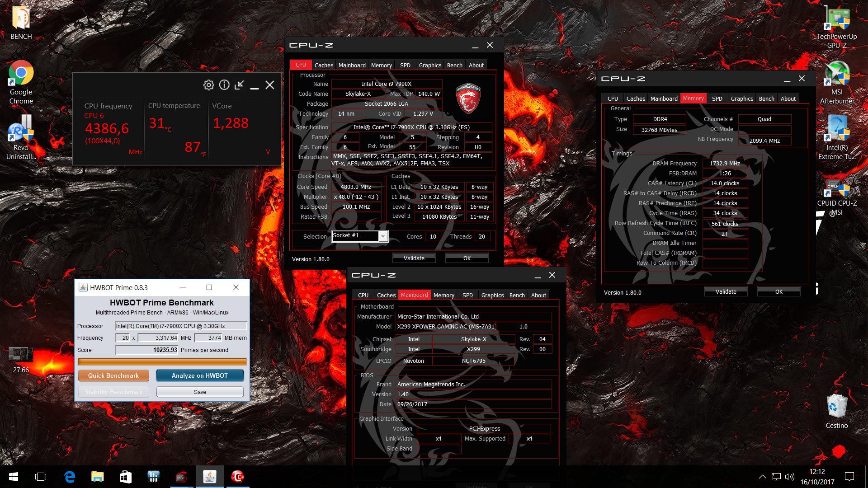Open BENCH folder on desktop
The height and width of the screenshot is (488, 868).
coord(21,23)
